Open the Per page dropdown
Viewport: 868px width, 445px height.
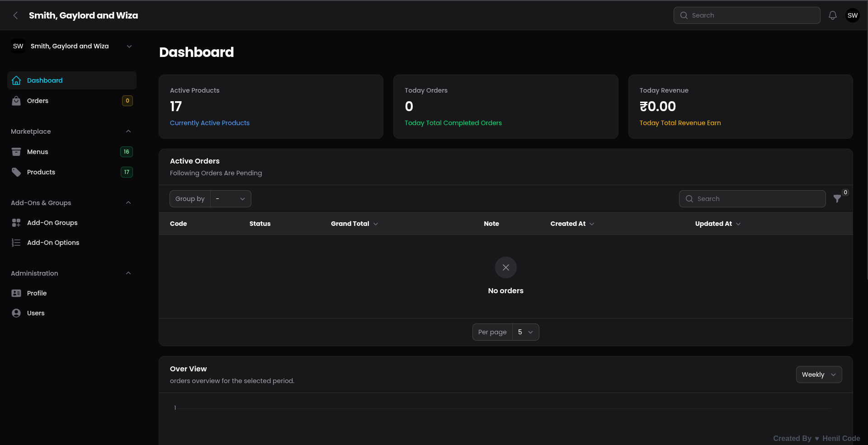pyautogui.click(x=525, y=332)
